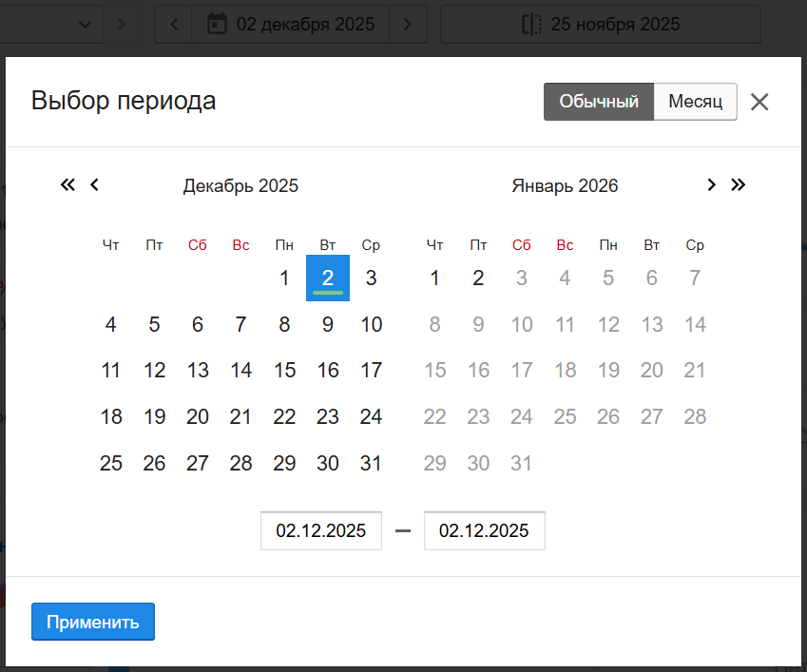Switch to Обычный mode
This screenshot has width=807, height=672.
point(598,102)
